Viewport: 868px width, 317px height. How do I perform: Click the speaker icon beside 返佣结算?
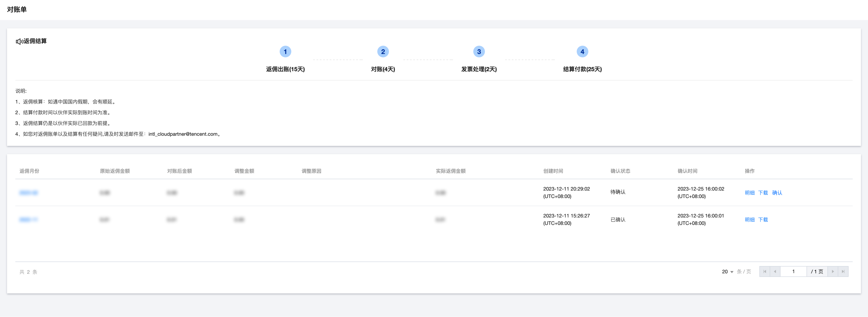tap(19, 42)
